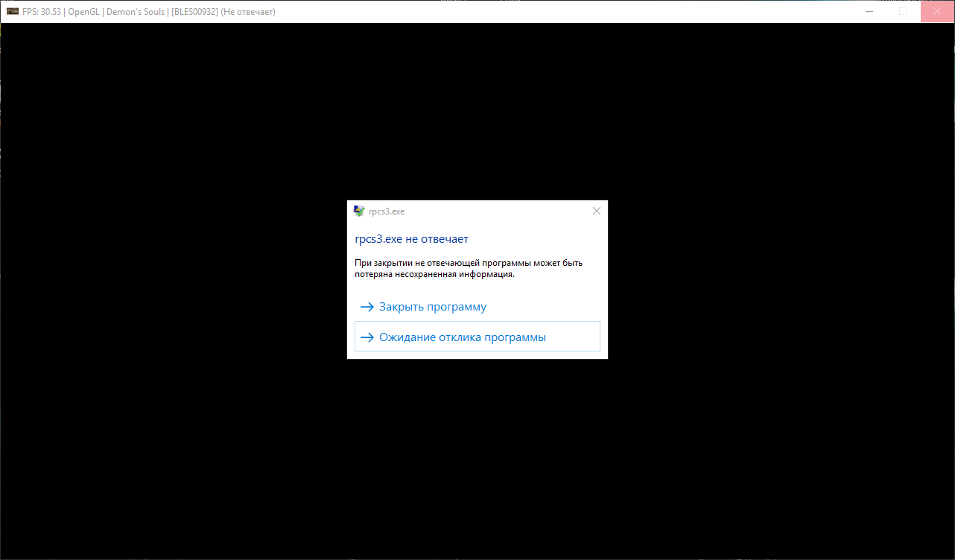
Task: Close the Demon's Souls game window
Action: 937,11
